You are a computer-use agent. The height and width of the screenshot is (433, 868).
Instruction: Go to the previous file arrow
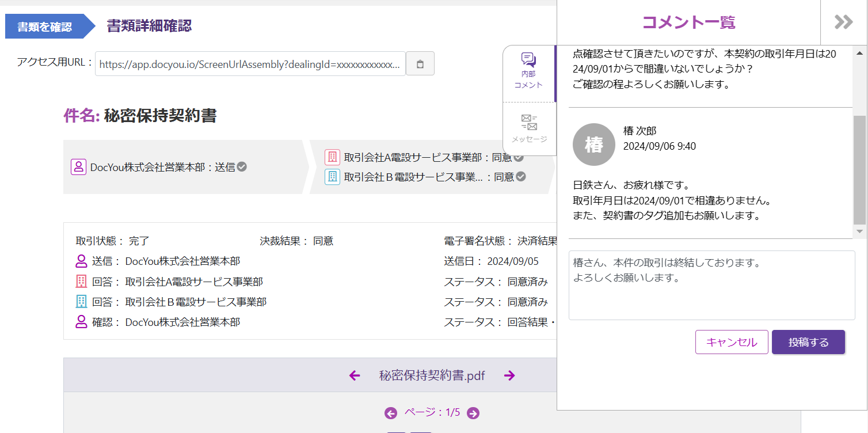(355, 376)
